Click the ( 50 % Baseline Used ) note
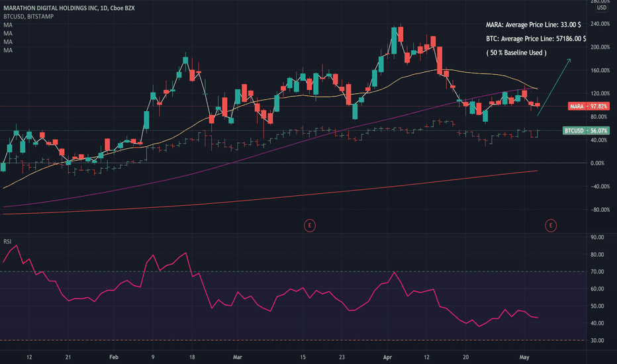Viewport: 617px width, 364px height. [516, 53]
